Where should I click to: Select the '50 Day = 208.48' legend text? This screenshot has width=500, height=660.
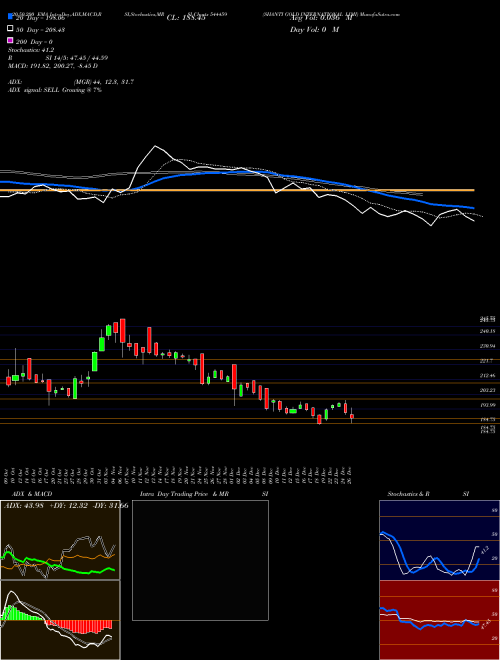pos(41,30)
